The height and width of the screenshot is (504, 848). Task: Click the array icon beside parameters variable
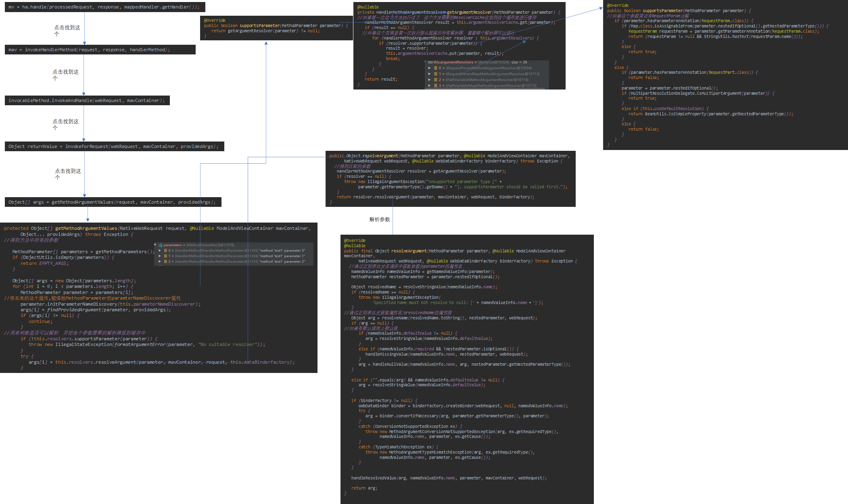(x=161, y=245)
